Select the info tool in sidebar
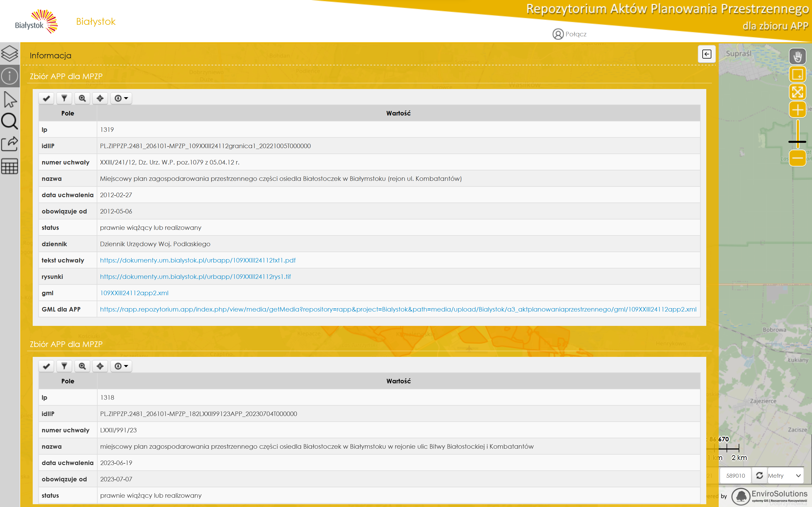 tap(10, 76)
